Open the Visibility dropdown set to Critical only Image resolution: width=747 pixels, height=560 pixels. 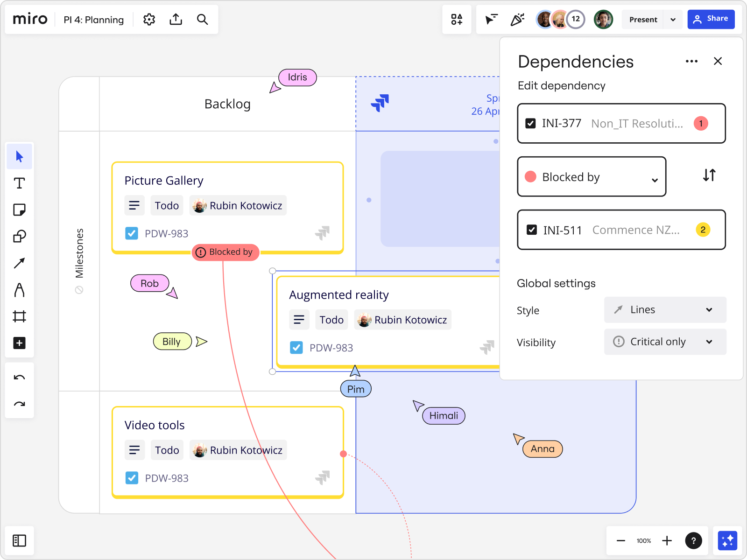pos(665,342)
